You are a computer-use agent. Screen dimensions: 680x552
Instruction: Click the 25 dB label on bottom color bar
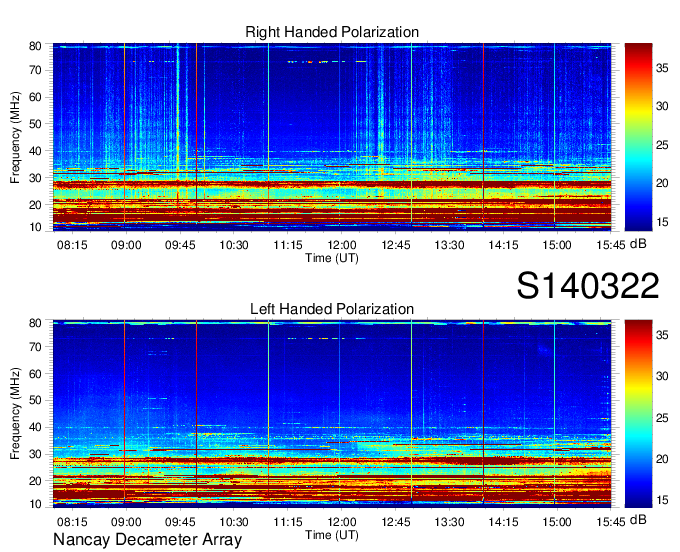click(662, 418)
